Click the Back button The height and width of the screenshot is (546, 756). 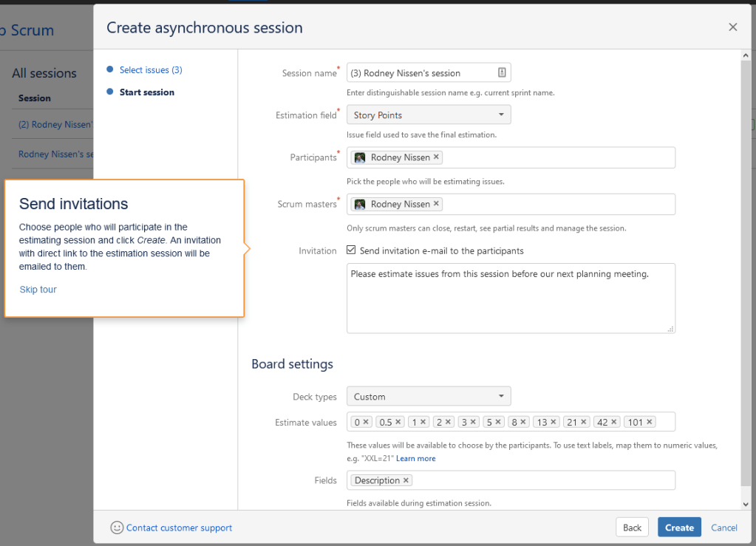point(632,528)
